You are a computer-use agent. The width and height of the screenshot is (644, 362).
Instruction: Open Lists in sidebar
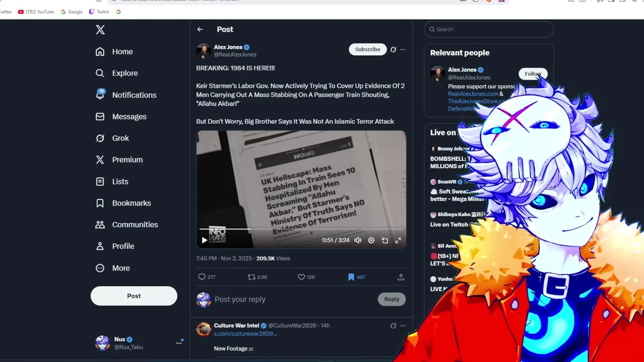(112, 182)
